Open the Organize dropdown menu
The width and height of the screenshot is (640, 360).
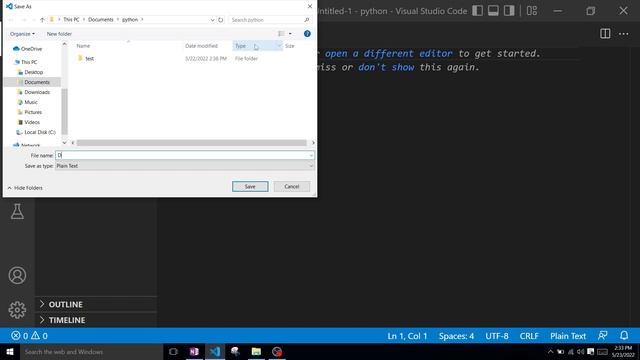tap(22, 34)
